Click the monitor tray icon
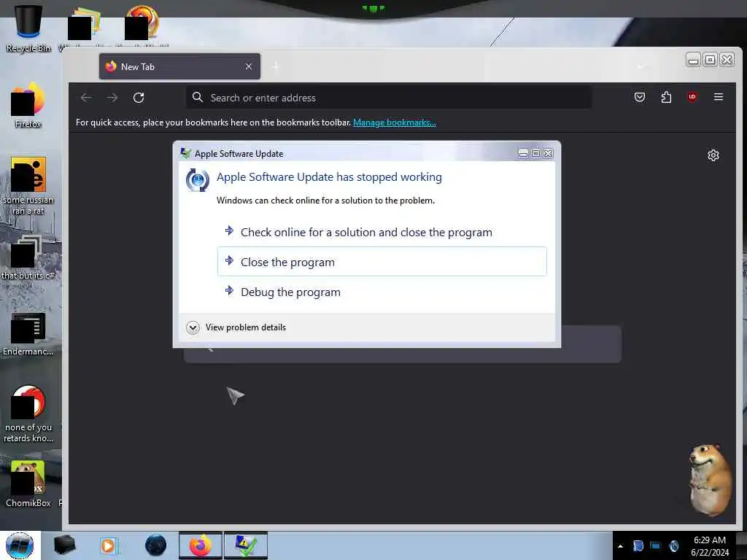This screenshot has height=560, width=747. coord(656,545)
